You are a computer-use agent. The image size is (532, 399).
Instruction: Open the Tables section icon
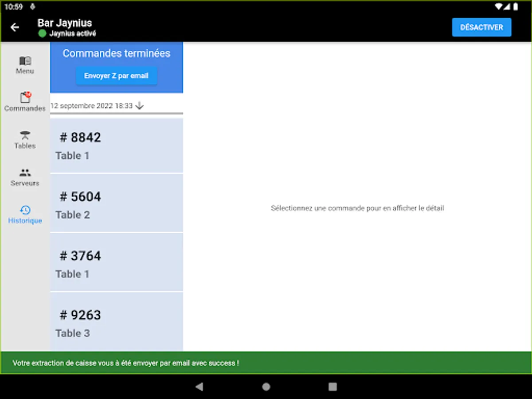click(x=25, y=135)
